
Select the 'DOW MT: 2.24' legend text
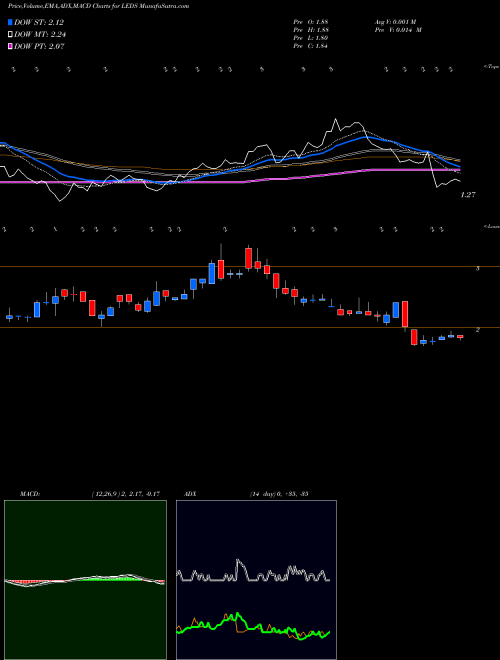pyautogui.click(x=40, y=35)
